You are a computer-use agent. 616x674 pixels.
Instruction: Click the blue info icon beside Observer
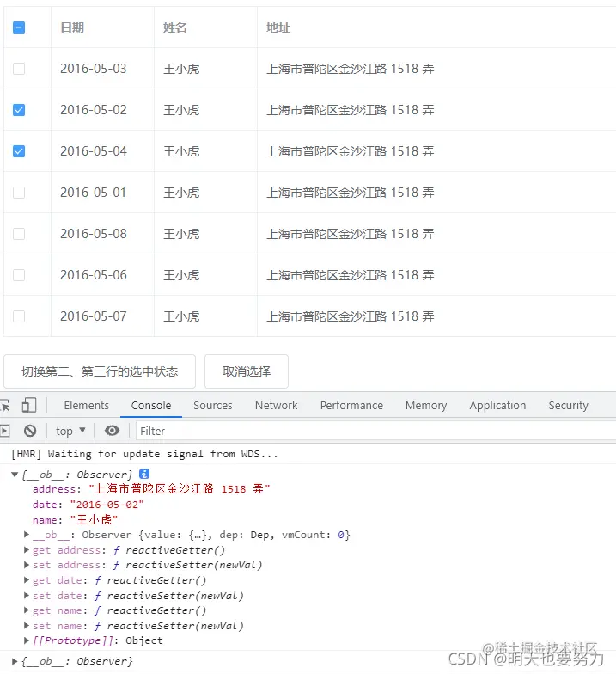(144, 475)
